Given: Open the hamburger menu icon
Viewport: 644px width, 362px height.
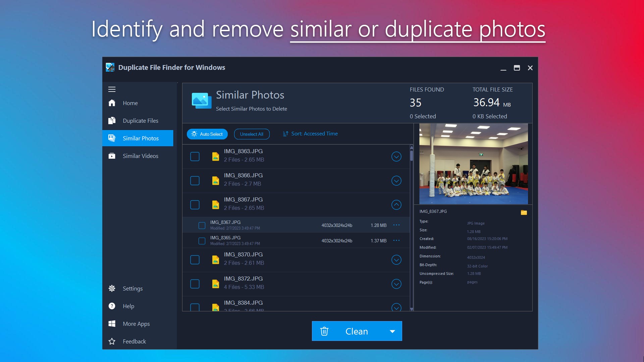Looking at the screenshot, I should (x=112, y=89).
